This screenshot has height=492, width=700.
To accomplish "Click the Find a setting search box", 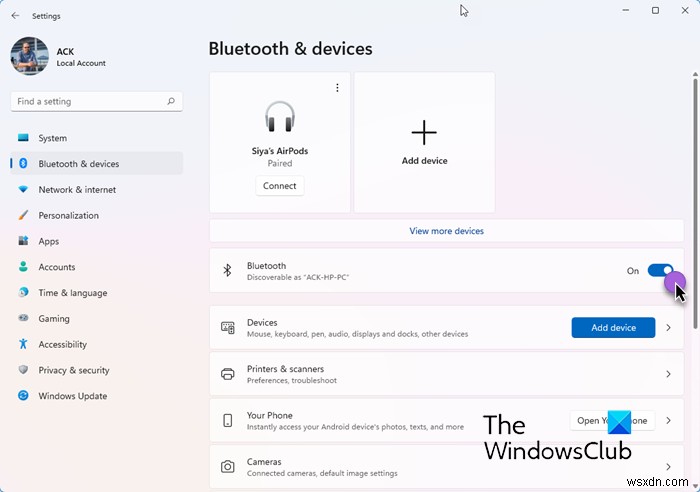I will tap(96, 101).
